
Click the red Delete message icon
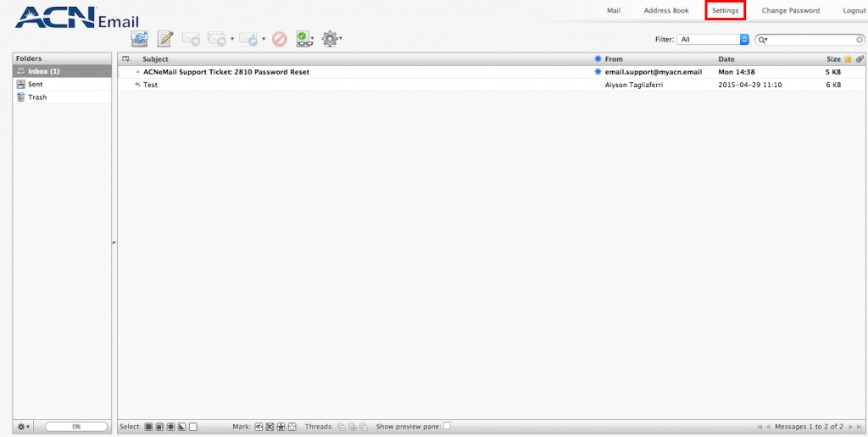pyautogui.click(x=279, y=39)
